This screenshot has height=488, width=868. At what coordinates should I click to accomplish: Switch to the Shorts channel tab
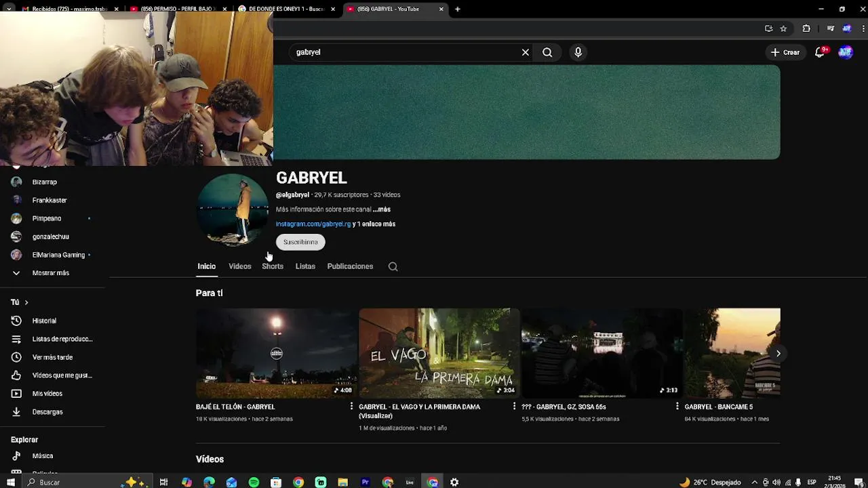[273, 266]
